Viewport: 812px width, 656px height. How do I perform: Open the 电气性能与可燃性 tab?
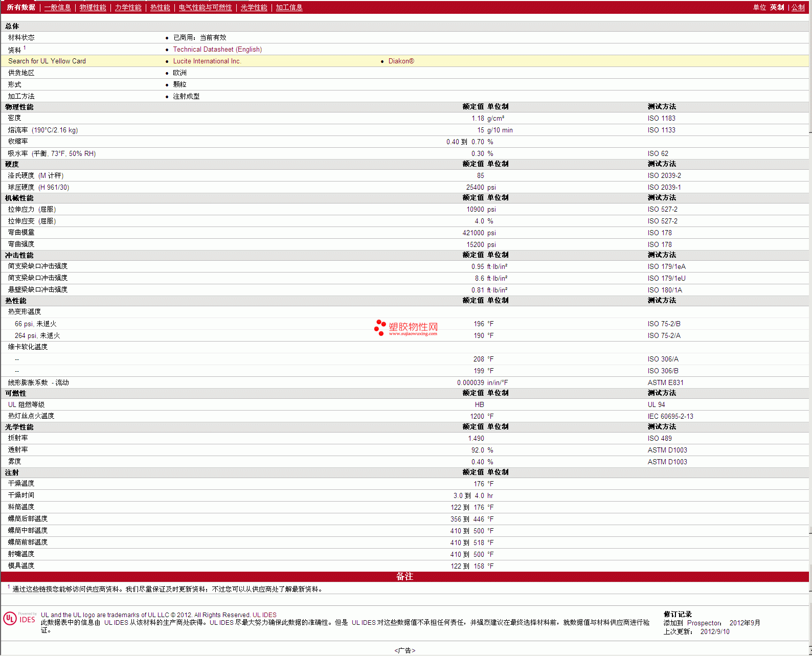point(205,7)
